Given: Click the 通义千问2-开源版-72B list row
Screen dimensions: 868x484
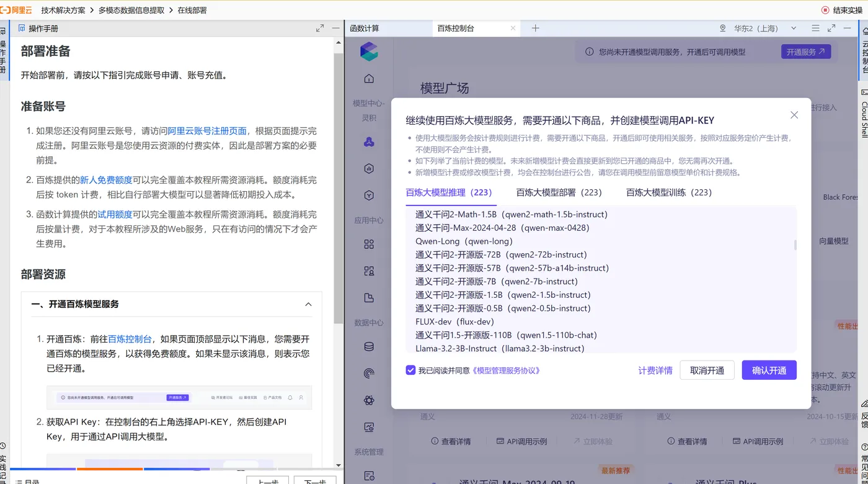Looking at the screenshot, I should click(x=502, y=254).
